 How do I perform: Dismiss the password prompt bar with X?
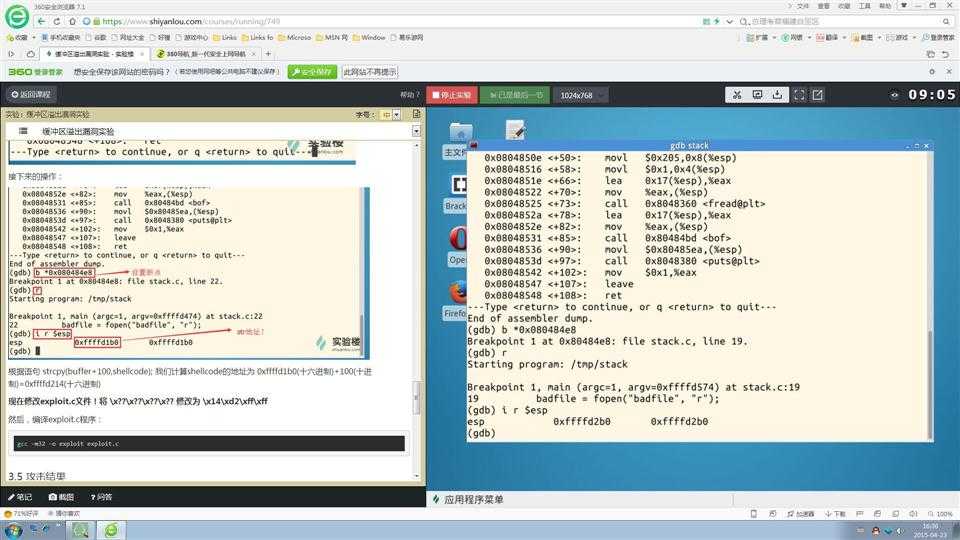coord(948,72)
